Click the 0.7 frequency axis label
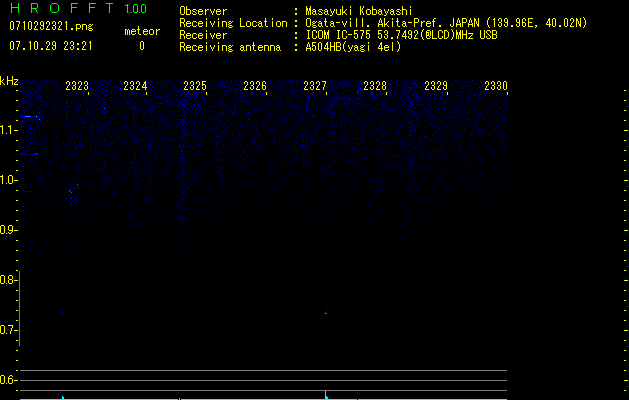 tap(7, 330)
